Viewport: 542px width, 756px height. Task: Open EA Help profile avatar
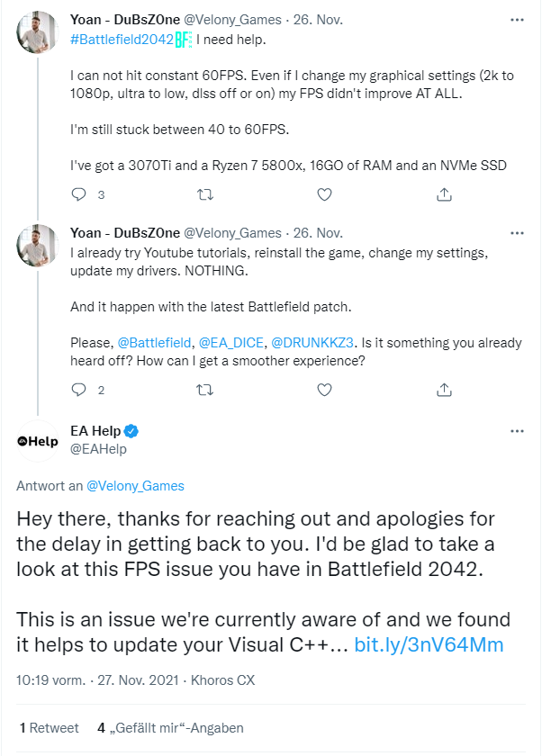pos(38,441)
